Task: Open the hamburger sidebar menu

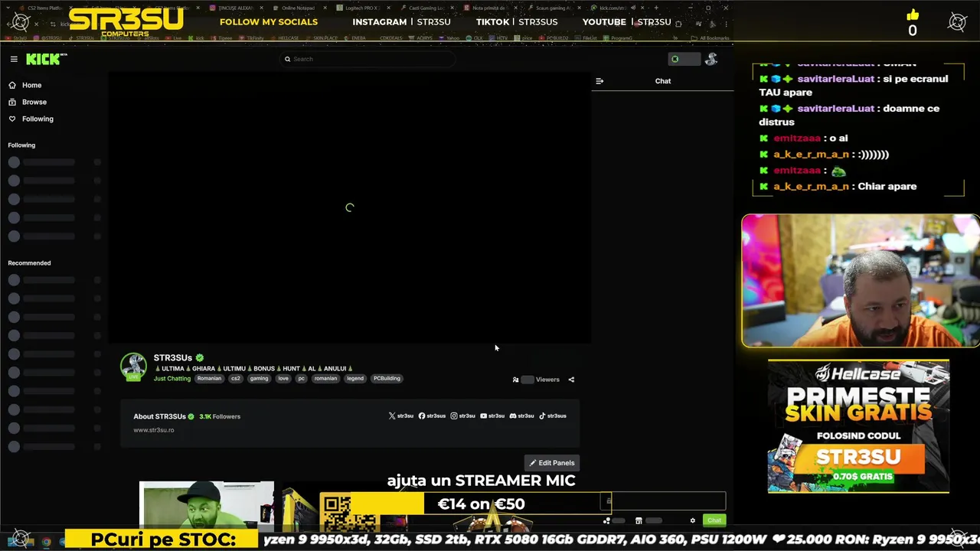Action: 14,59
